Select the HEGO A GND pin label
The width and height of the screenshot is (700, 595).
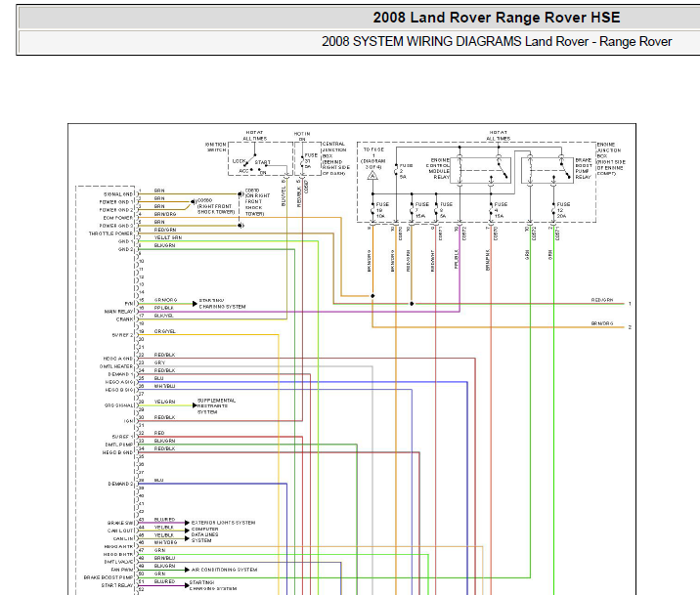point(118,359)
